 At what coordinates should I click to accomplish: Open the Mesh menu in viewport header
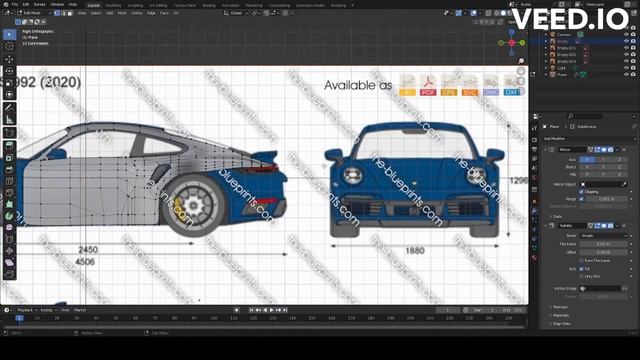pos(122,13)
